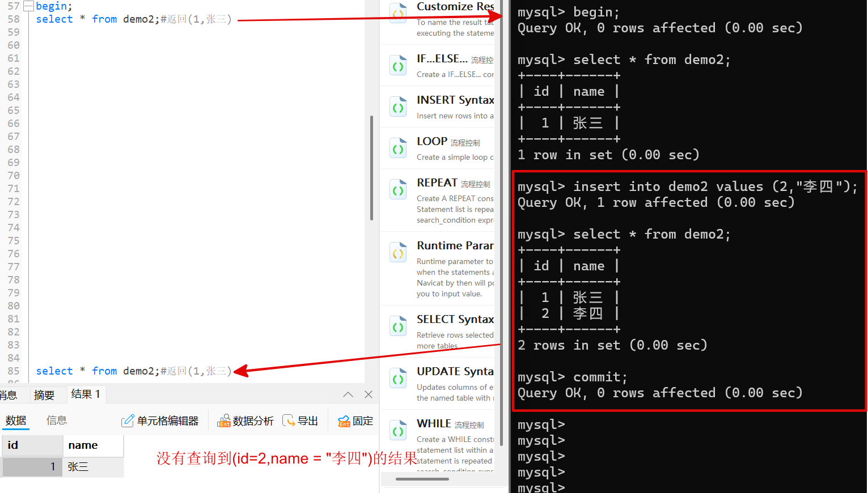Click the editor vertical scrollbar thumb
Screen dimensions: 868x493
[371, 168]
